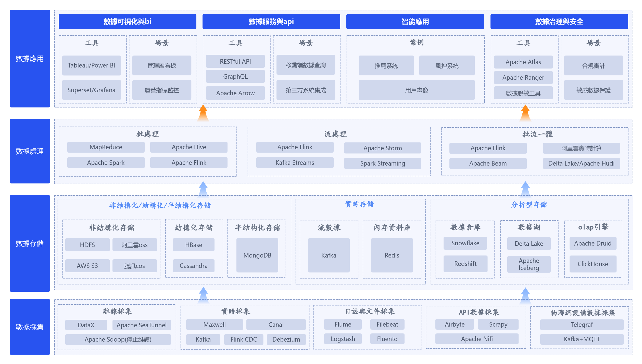Open the 數據可視化與bi header

[x=127, y=21]
